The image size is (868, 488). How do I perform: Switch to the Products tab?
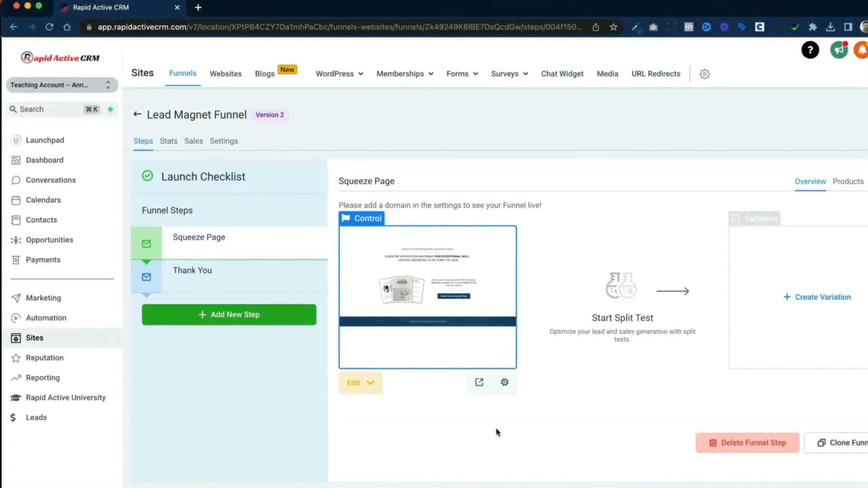click(x=848, y=181)
